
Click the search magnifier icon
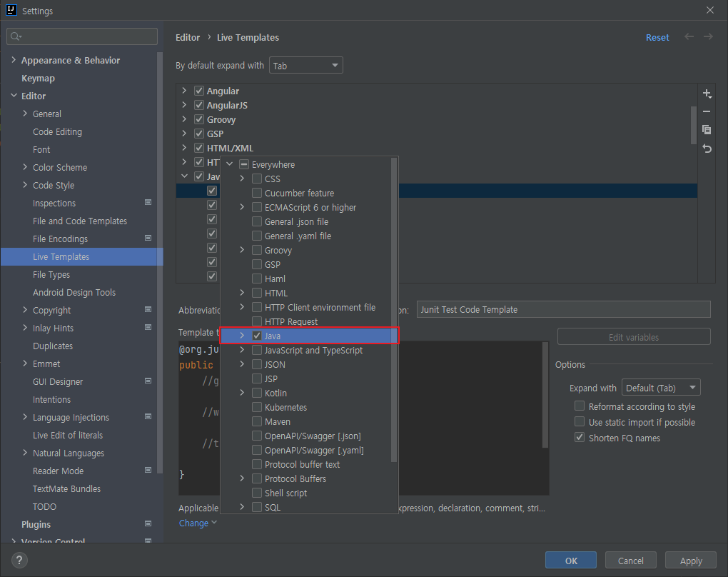16,36
